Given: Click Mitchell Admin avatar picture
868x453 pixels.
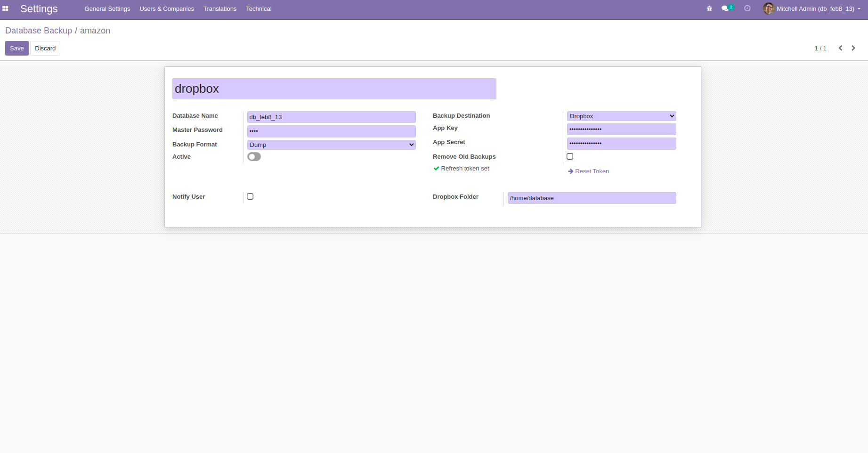Looking at the screenshot, I should [x=769, y=8].
